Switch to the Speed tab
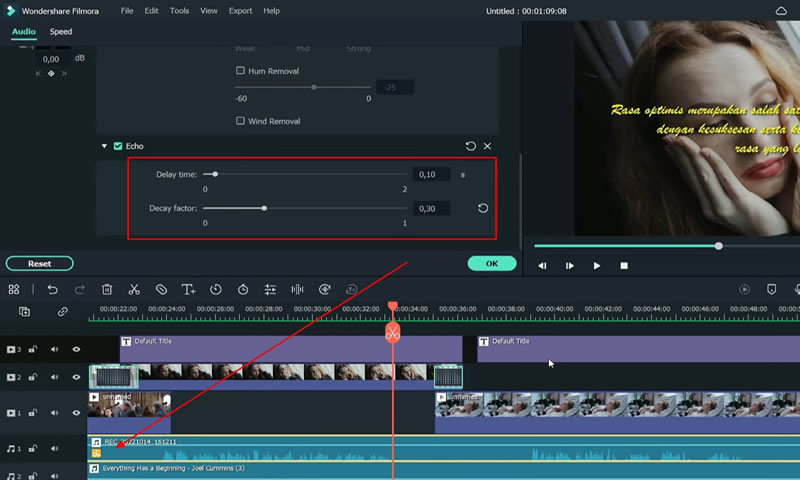Image resolution: width=800 pixels, height=480 pixels. pos(61,32)
